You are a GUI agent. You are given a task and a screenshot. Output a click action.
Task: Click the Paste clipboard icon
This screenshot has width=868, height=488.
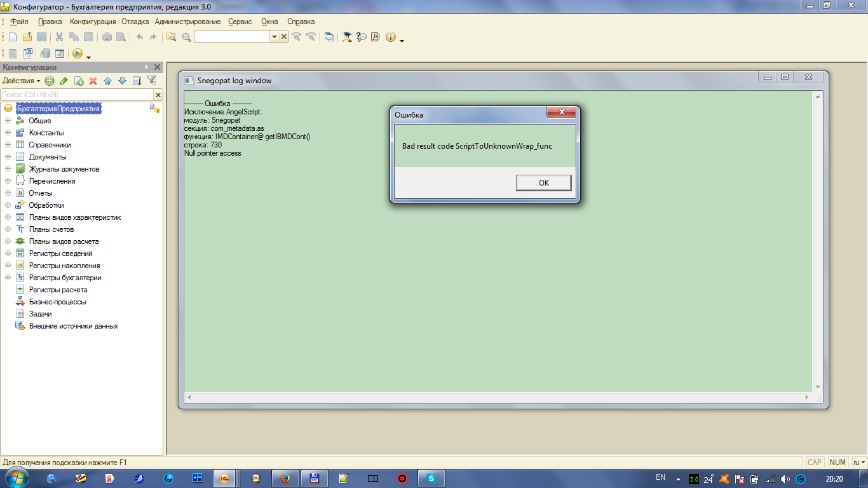[88, 37]
